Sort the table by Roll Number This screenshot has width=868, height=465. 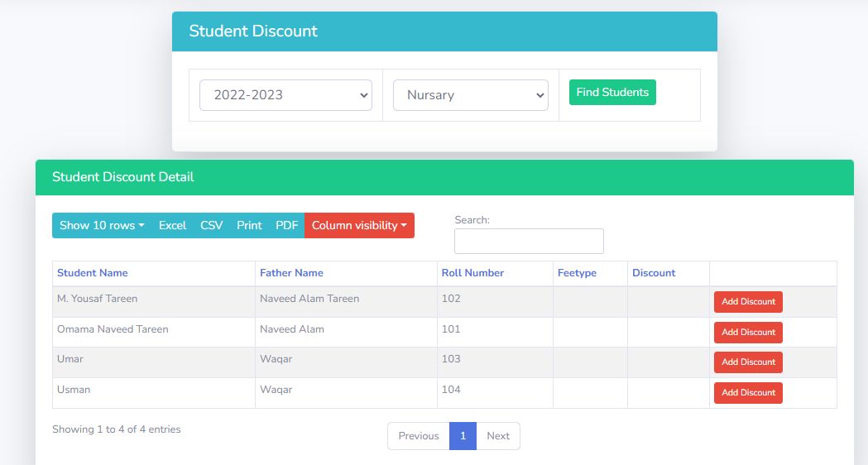472,273
